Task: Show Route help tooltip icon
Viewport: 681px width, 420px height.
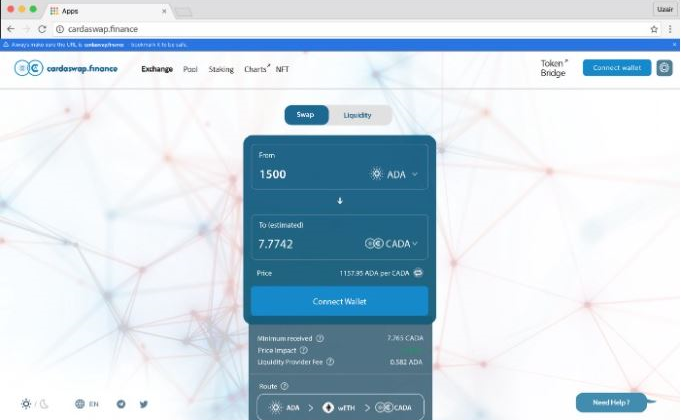Action: coord(284,386)
